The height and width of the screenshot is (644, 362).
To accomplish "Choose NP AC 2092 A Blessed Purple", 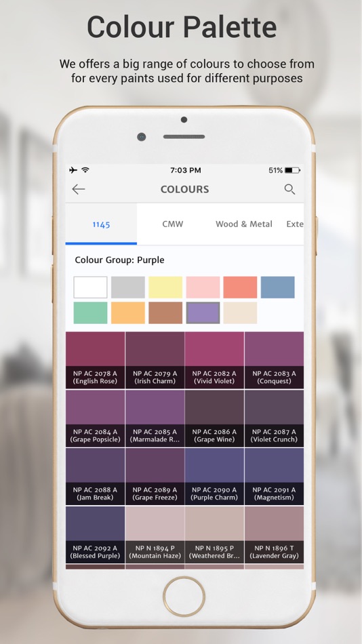I will pos(96,535).
